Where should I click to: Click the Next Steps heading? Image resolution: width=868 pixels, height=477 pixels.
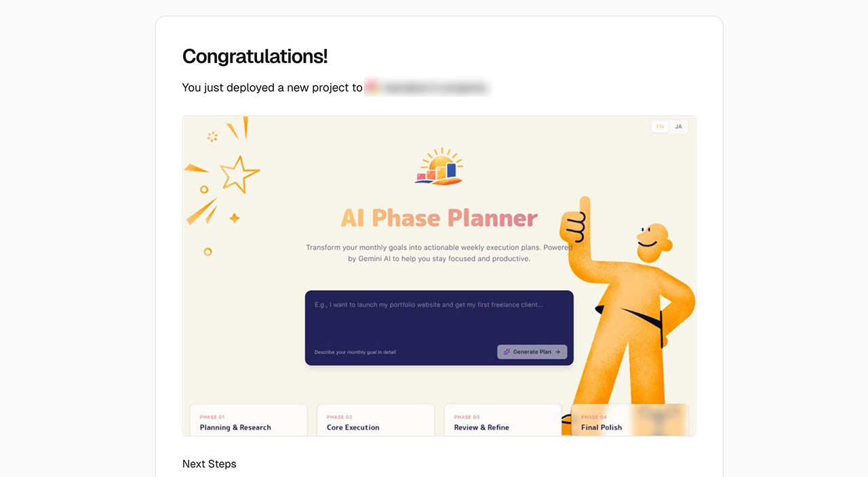[x=210, y=464]
